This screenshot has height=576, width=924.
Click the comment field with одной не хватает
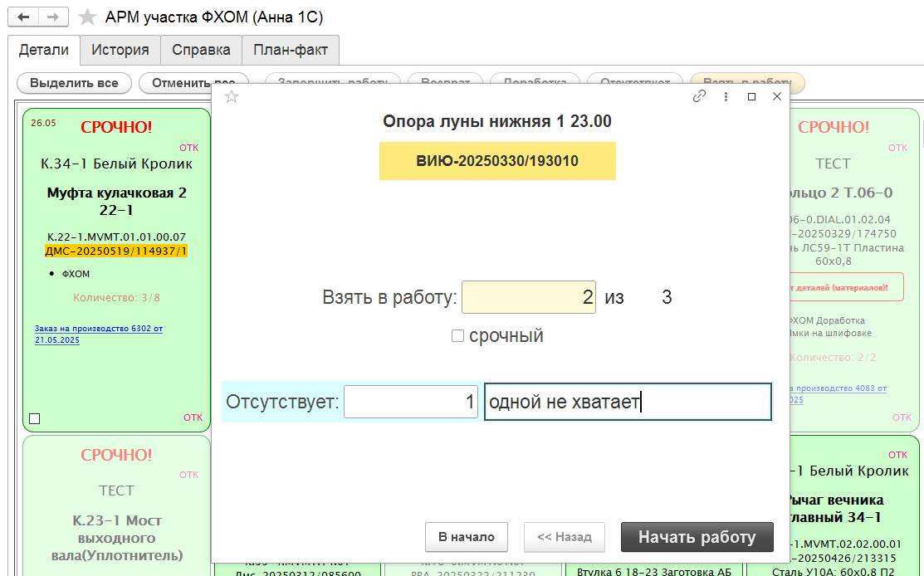click(627, 403)
